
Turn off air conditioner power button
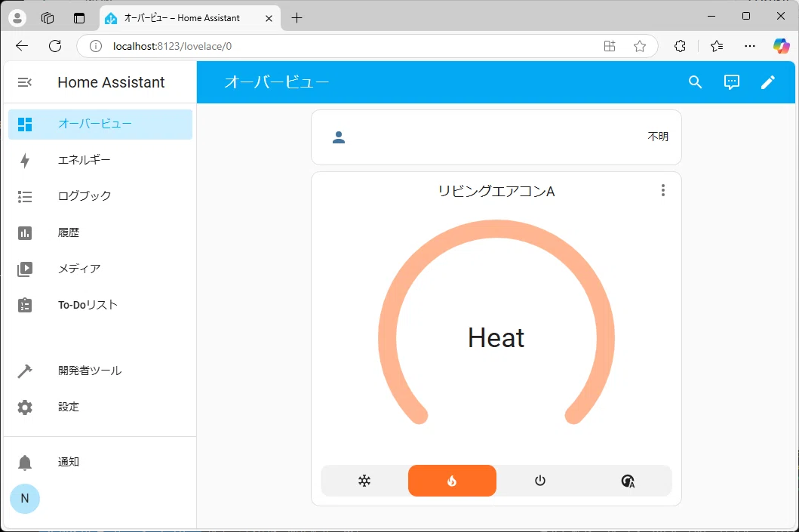click(540, 481)
